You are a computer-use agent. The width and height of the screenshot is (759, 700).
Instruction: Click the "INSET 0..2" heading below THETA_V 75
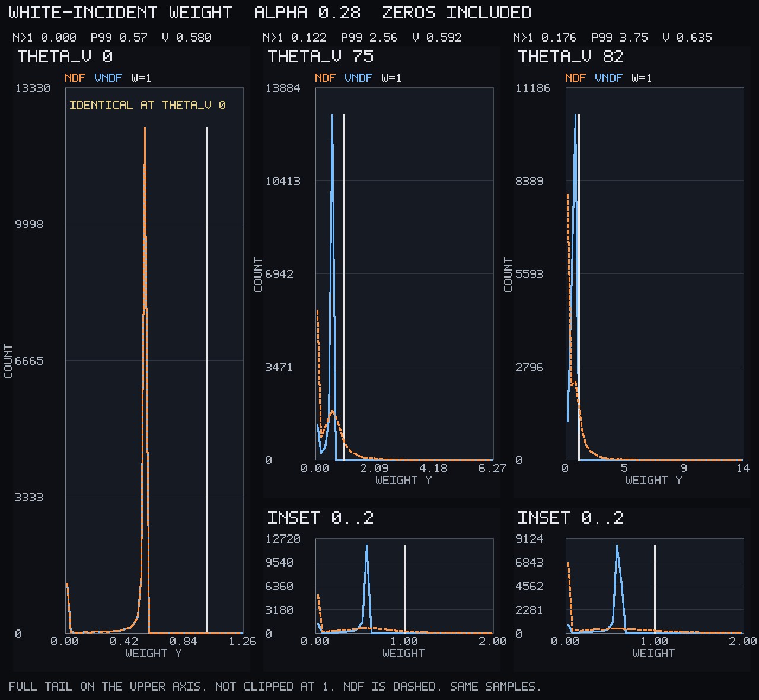(x=321, y=518)
